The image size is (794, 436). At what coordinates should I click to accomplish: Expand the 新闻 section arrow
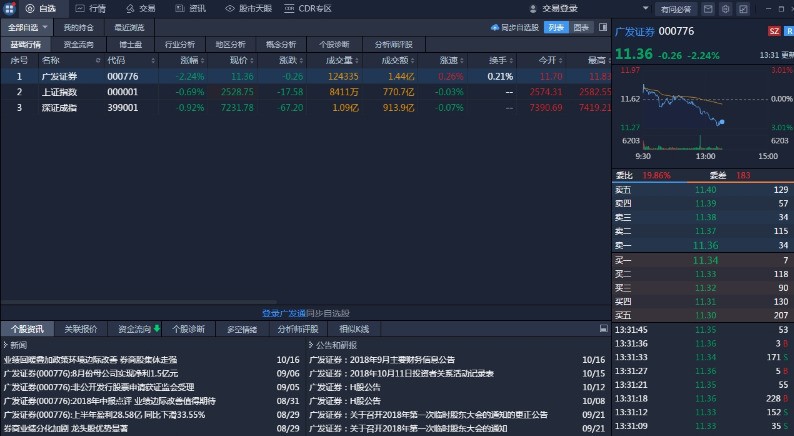5,345
